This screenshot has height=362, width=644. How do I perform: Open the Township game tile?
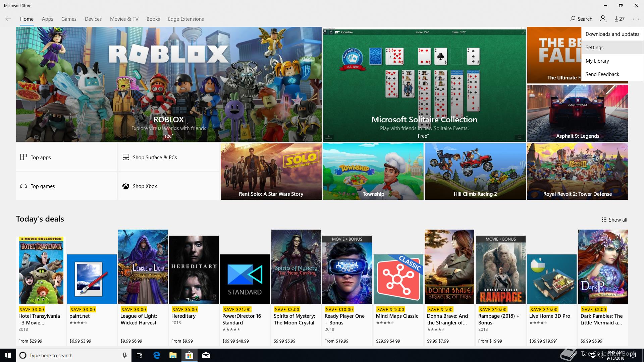pyautogui.click(x=373, y=171)
